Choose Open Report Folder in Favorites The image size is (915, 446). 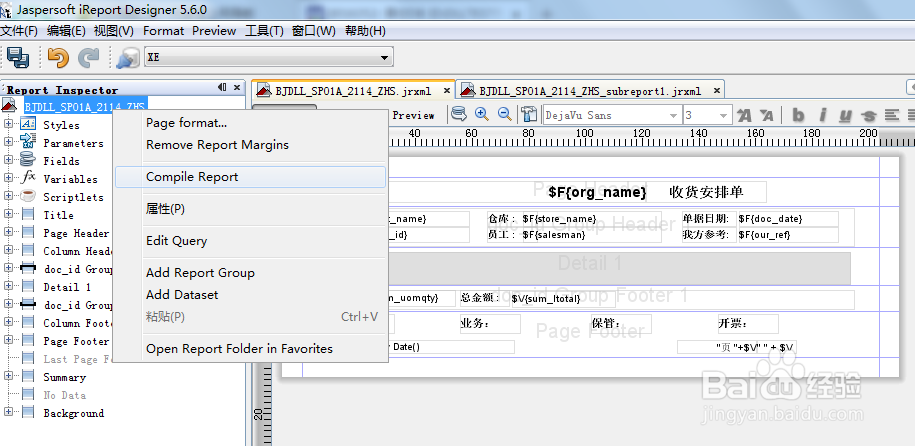tap(250, 349)
